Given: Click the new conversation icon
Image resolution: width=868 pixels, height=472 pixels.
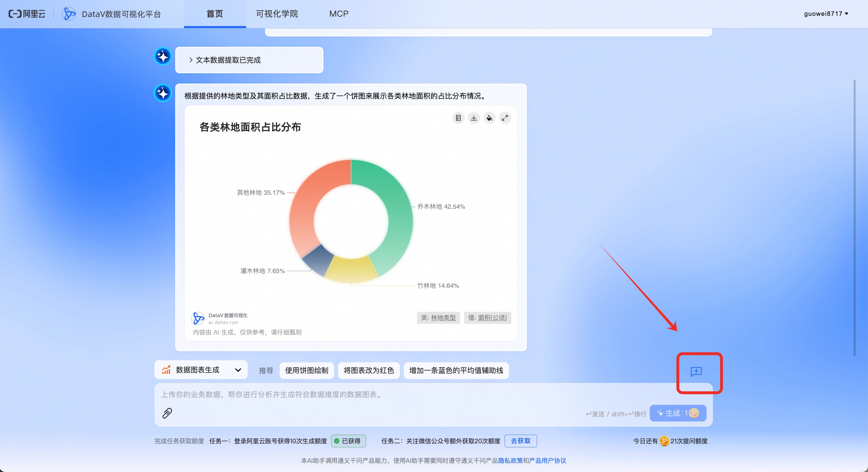Looking at the screenshot, I should [696, 371].
